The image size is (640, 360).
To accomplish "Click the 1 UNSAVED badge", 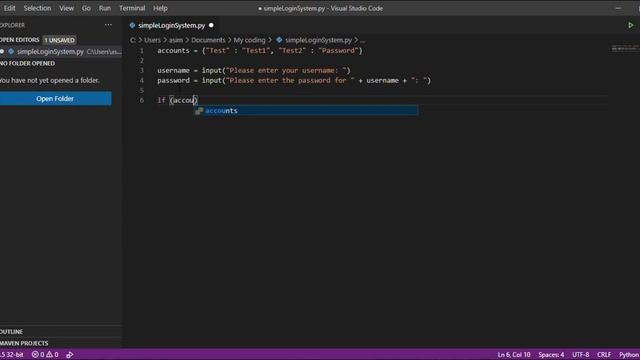I will [60, 40].
